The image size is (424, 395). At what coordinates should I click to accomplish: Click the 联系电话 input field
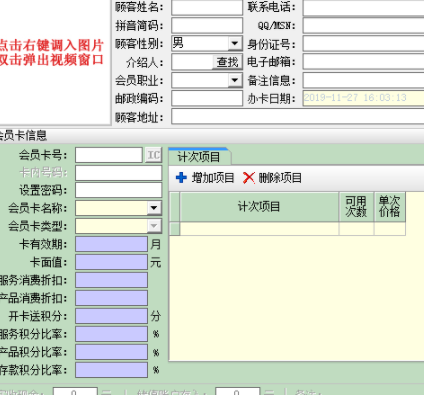pyautogui.click(x=363, y=7)
